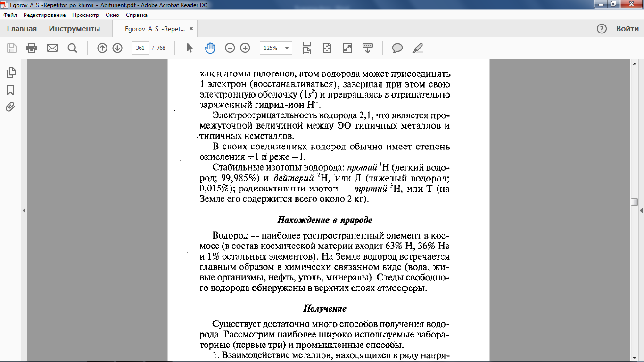Toggle read mode toolbar icon
Image resolution: width=644 pixels, height=362 pixels.
pyautogui.click(x=368, y=48)
